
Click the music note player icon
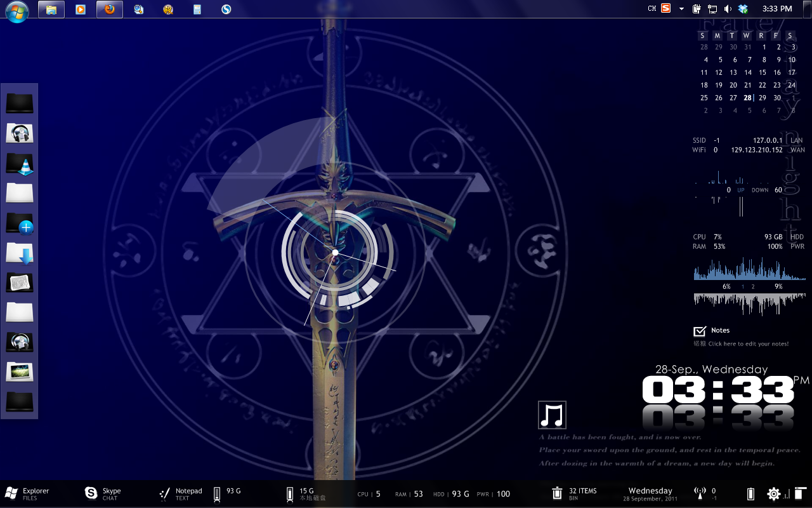point(552,415)
